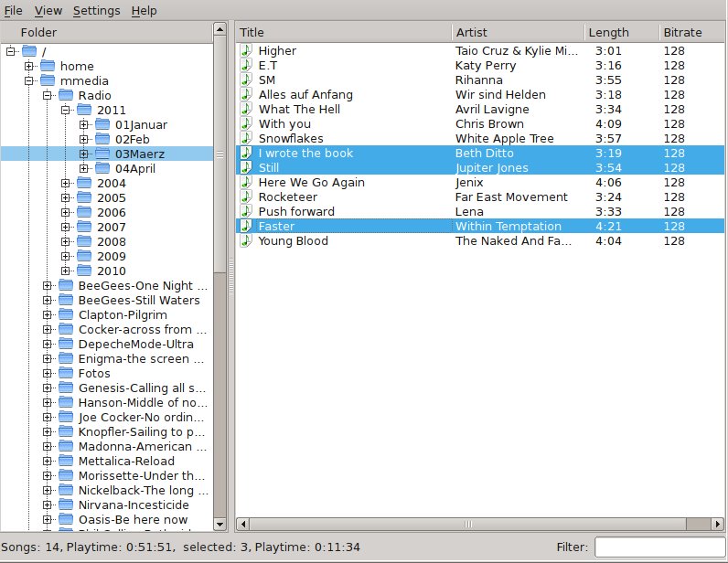Click the note icon of Here We Go Again

pos(246,182)
